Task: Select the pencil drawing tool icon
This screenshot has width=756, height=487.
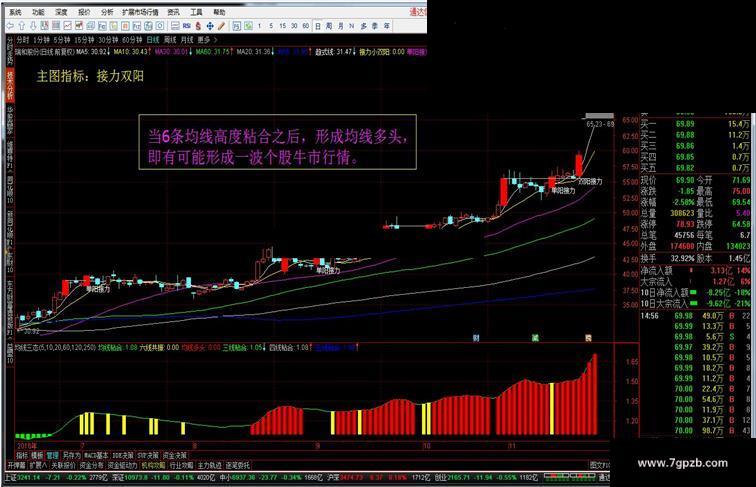Action: coord(221,26)
